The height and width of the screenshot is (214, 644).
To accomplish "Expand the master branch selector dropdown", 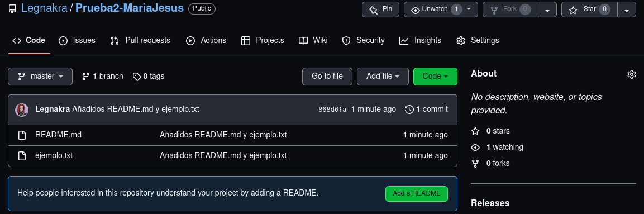I will coord(40,77).
